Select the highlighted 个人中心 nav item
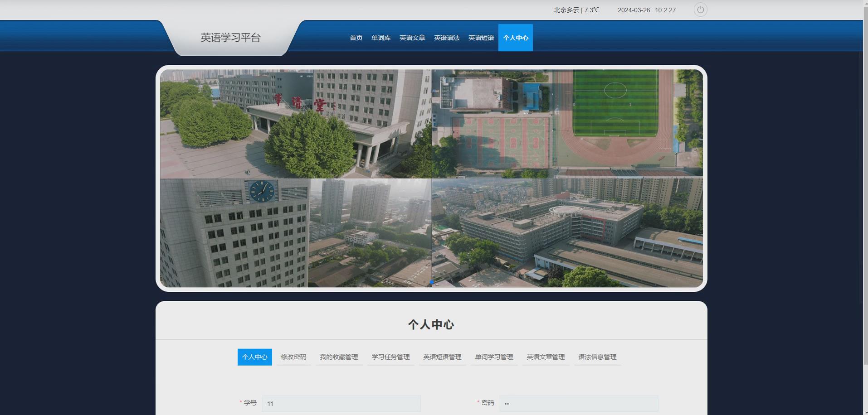 point(515,38)
